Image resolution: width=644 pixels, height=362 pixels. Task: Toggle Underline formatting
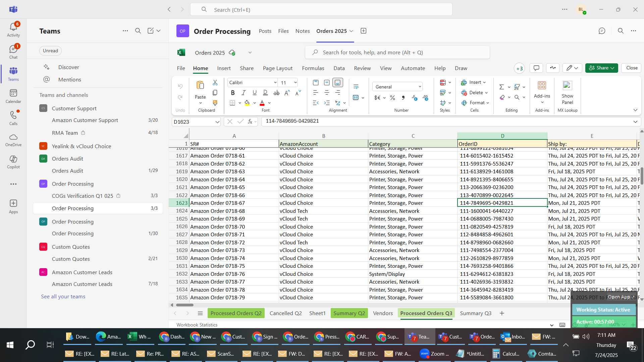point(255,93)
